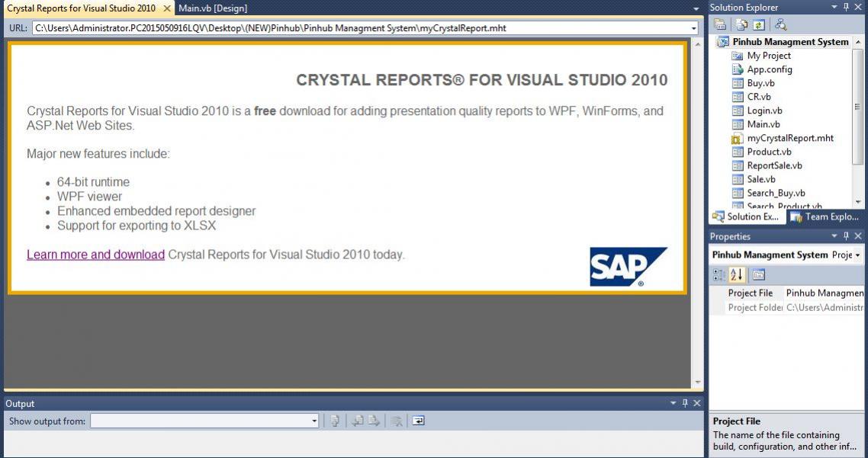
Task: Select Buy.vb in Solution Explorer
Action: (760, 83)
